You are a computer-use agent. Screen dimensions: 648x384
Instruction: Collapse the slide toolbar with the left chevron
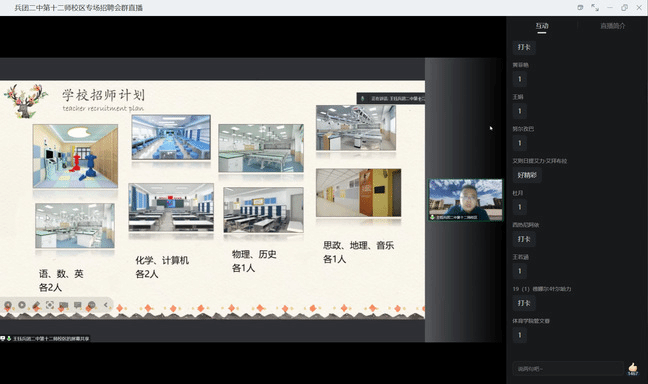tap(105, 305)
